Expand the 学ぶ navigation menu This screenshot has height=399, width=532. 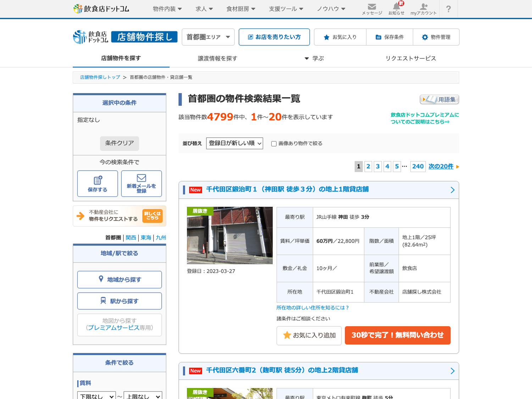click(x=314, y=58)
